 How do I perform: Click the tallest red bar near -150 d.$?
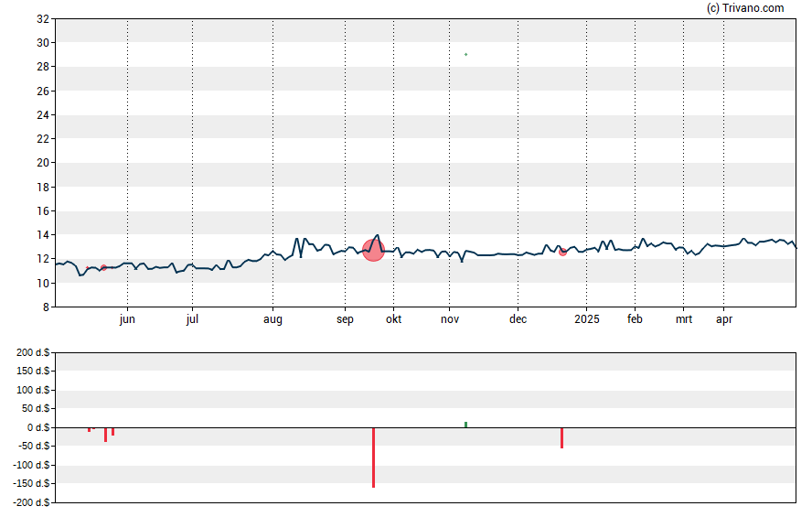coord(373,458)
